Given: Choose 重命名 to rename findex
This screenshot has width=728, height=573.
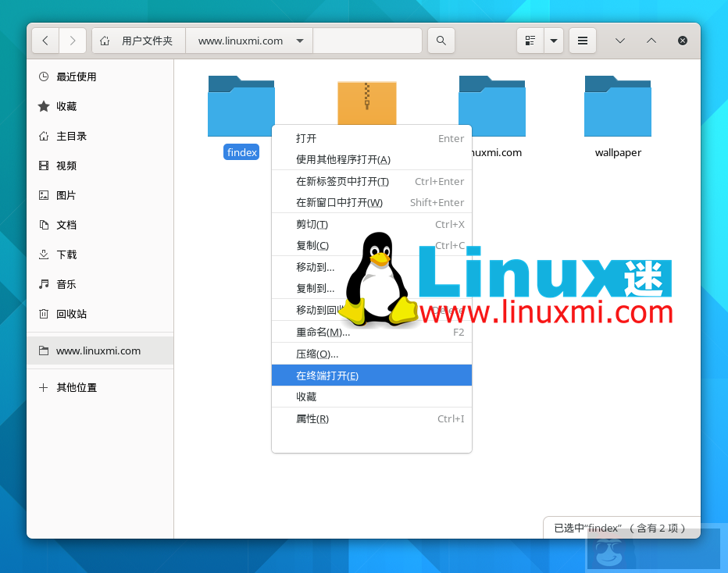Looking at the screenshot, I should [x=320, y=332].
